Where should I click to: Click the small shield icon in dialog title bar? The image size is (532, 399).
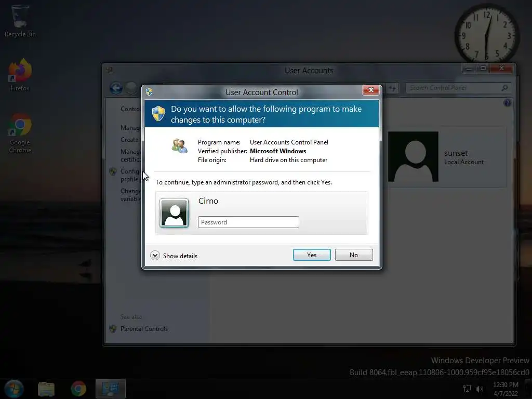pyautogui.click(x=149, y=91)
